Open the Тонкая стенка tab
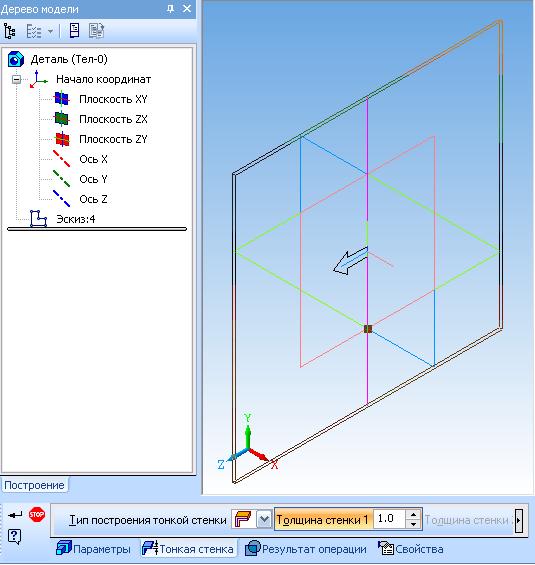The image size is (535, 565). pyautogui.click(x=188, y=549)
